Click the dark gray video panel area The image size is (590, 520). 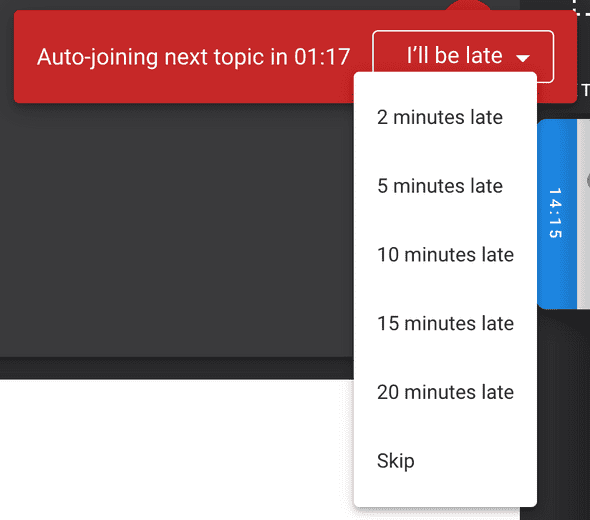pyautogui.click(x=176, y=230)
